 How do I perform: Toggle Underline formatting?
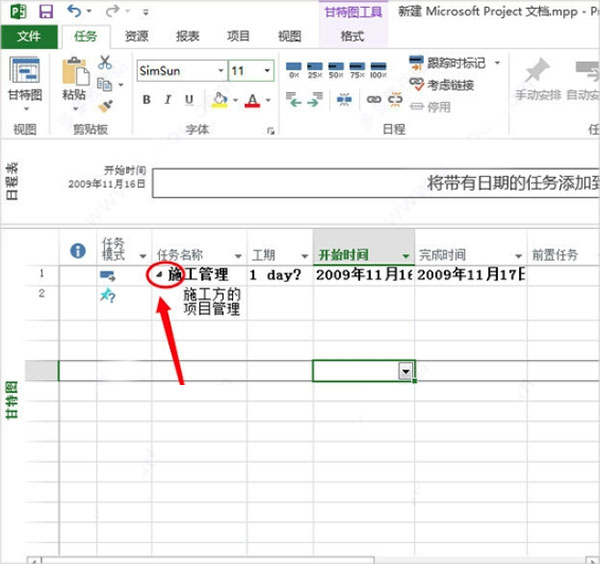point(189,100)
